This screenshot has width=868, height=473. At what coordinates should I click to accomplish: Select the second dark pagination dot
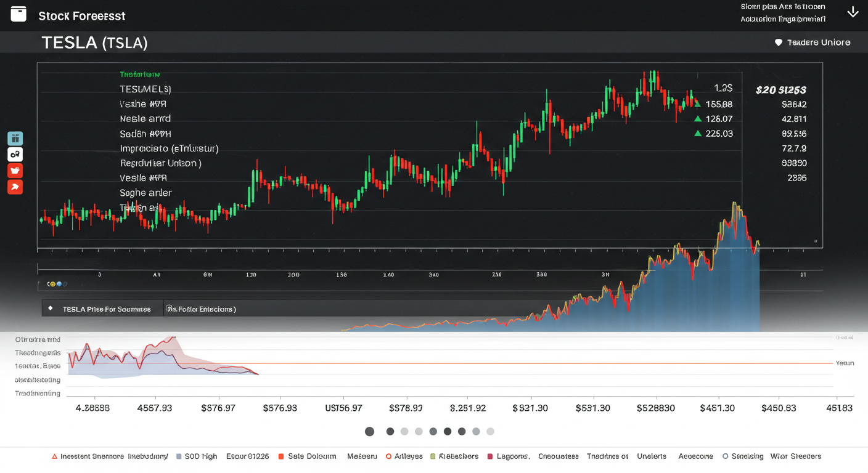click(390, 431)
